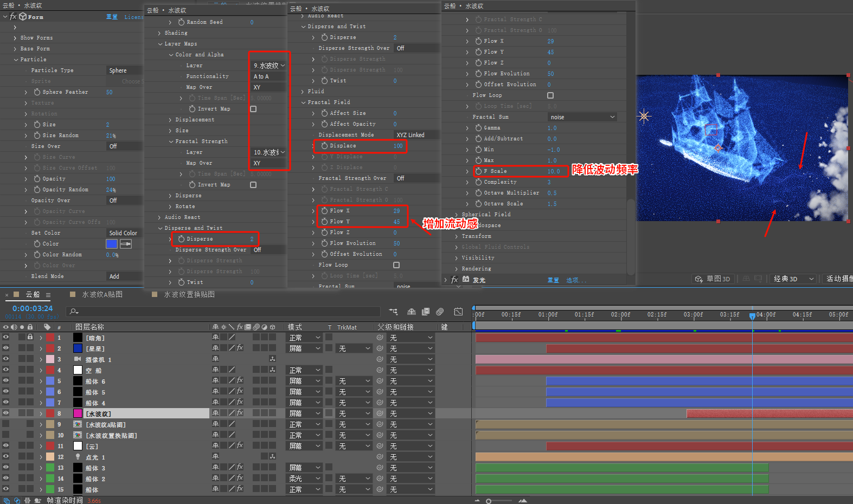This screenshot has width=853, height=504.
Task: Expand the Spherical Field group
Action: coord(457,215)
